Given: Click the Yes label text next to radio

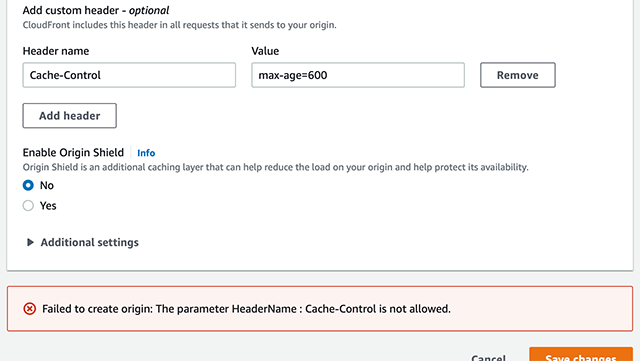Looking at the screenshot, I should (48, 206).
